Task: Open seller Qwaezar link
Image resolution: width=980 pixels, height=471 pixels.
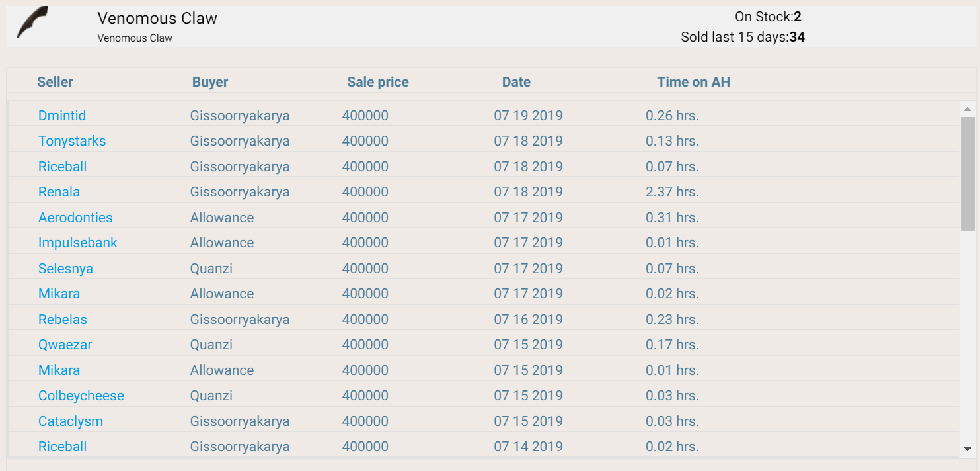Action: [65, 345]
